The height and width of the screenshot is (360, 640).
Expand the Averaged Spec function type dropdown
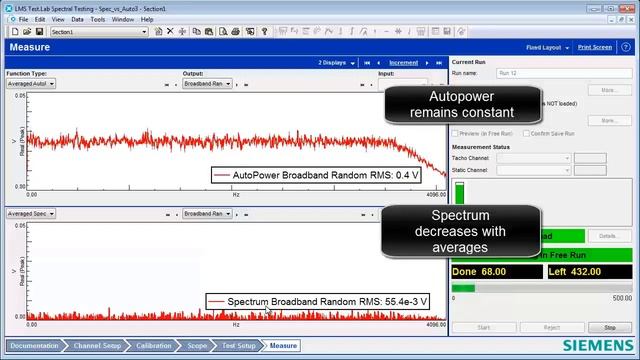coord(51,214)
